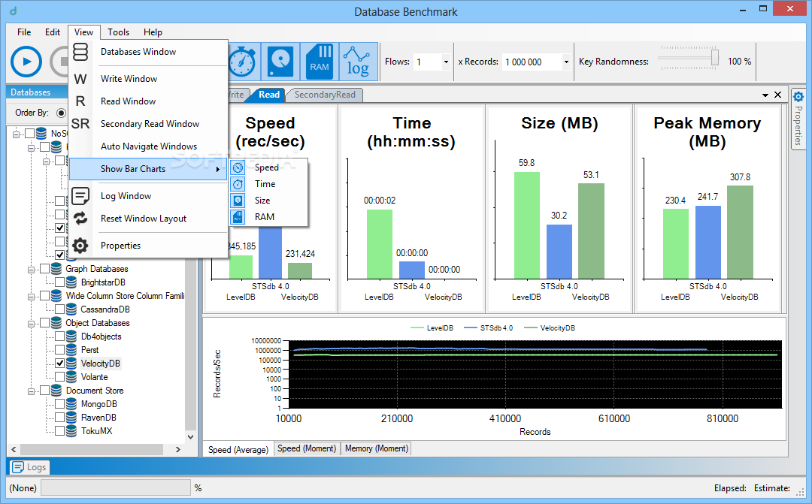Collapse the Object Databases tree node
The height and width of the screenshot is (504, 812).
[x=31, y=324]
